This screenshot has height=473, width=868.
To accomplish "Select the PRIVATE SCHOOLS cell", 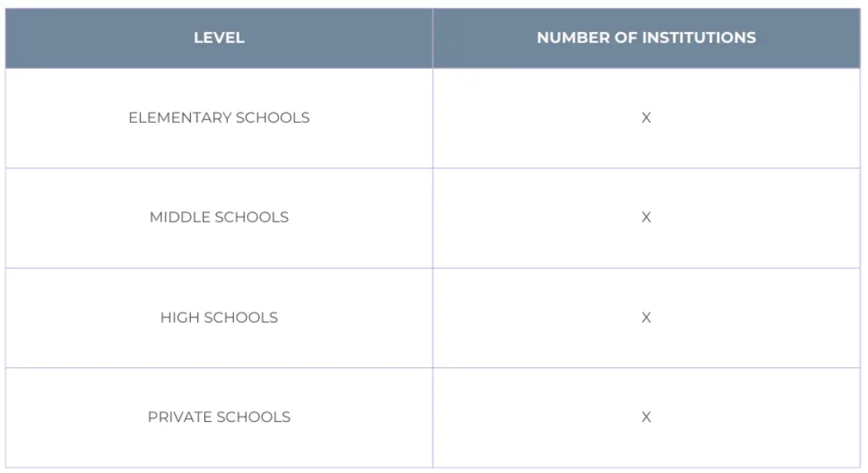I will pyautogui.click(x=219, y=417).
